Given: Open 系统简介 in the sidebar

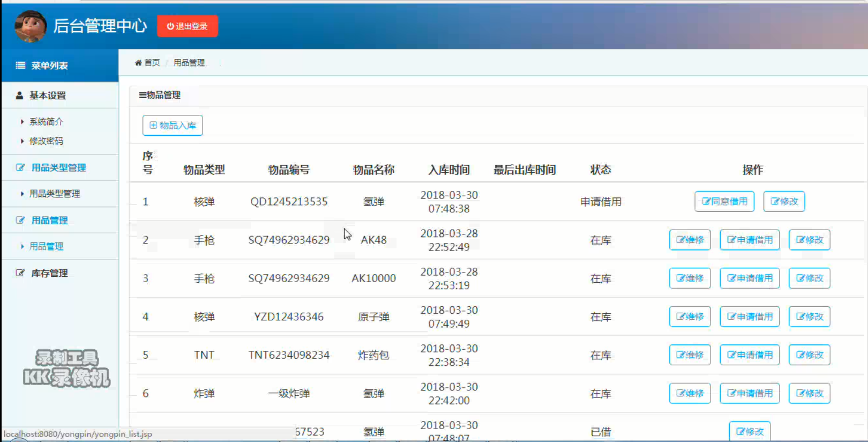Looking at the screenshot, I should (46, 122).
